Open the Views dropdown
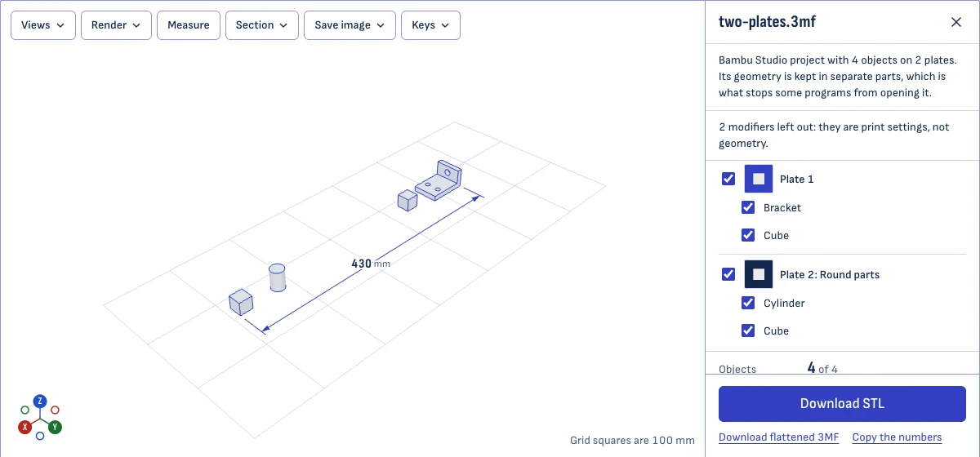This screenshot has height=457, width=980. coord(43,25)
